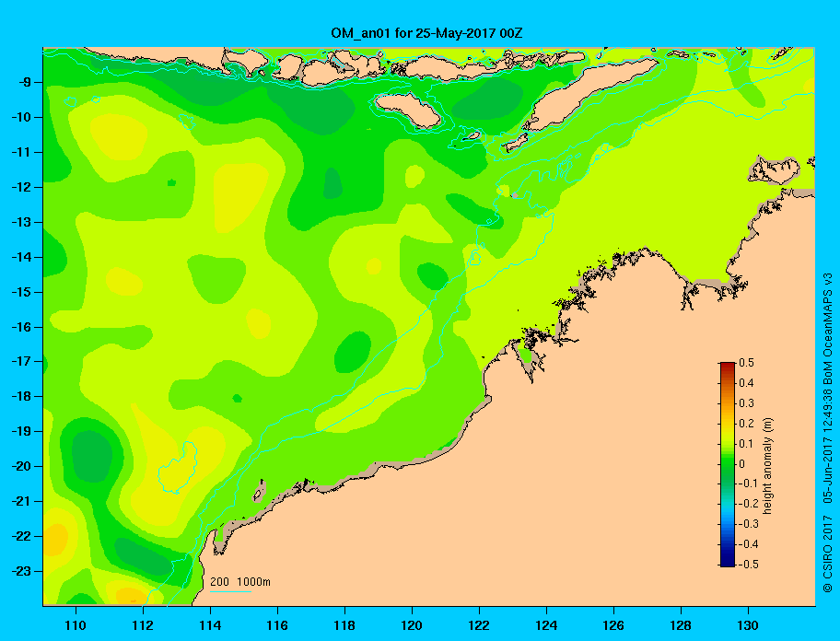Click the '0.2' colorbar tick label
This screenshot has width=840, height=641.
pos(746,424)
